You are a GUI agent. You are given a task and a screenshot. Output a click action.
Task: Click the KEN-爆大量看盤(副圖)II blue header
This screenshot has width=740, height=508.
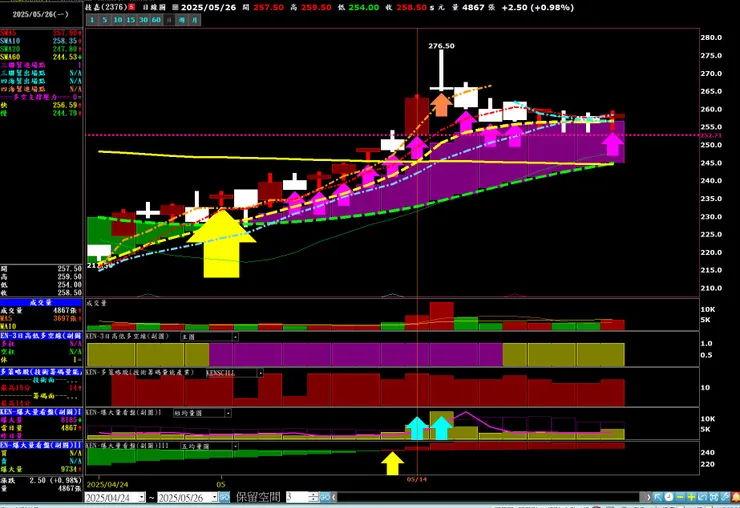click(x=41, y=445)
